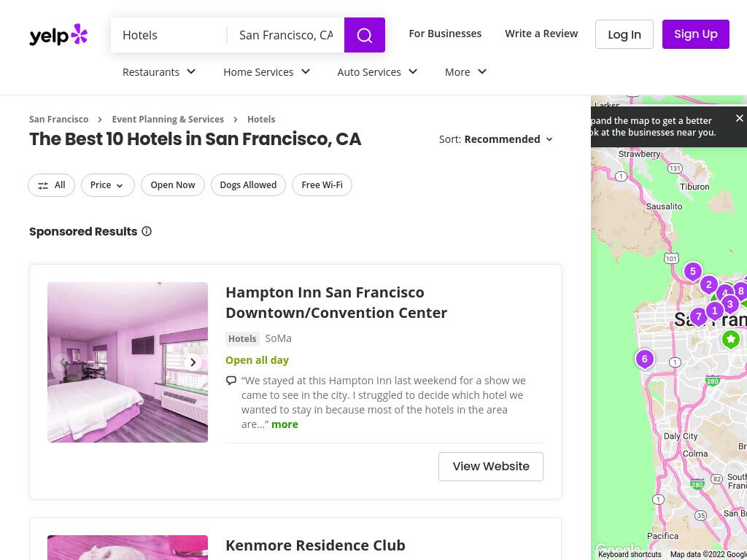Screen dimensions: 747x560
Task: Click the Sign Up button
Action: [695, 34]
